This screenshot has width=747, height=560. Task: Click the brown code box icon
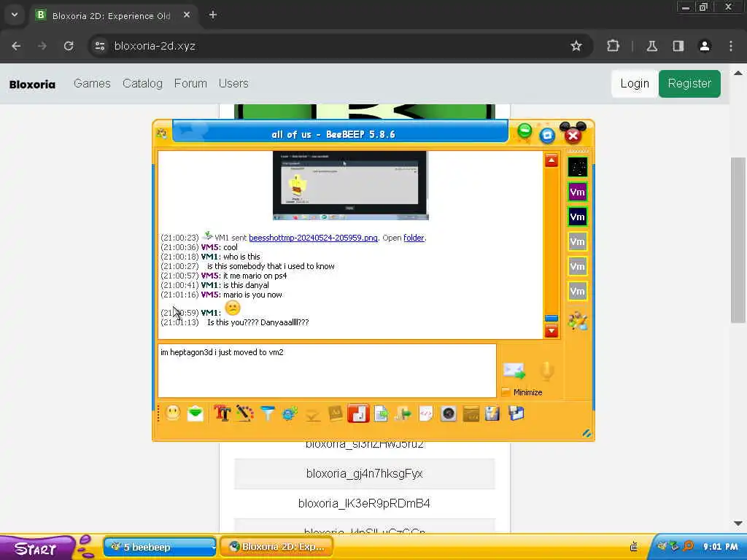[471, 413]
